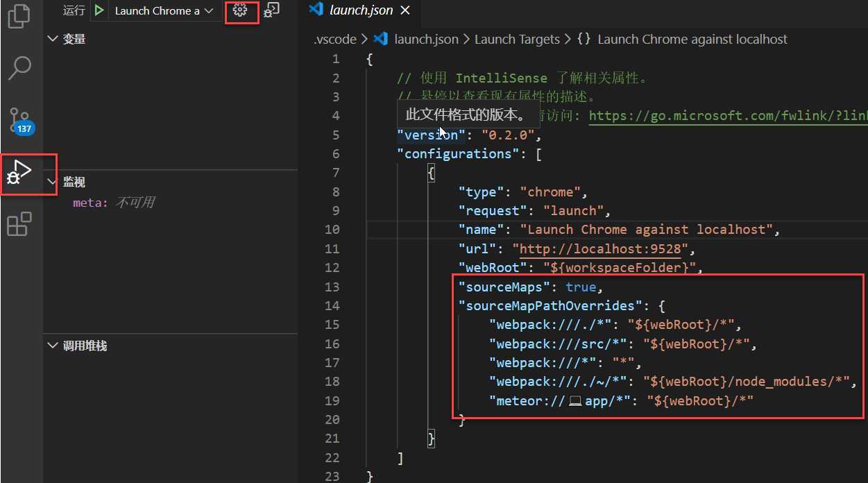Click the true value of sourceMaps
This screenshot has width=868, height=483.
pyautogui.click(x=581, y=287)
